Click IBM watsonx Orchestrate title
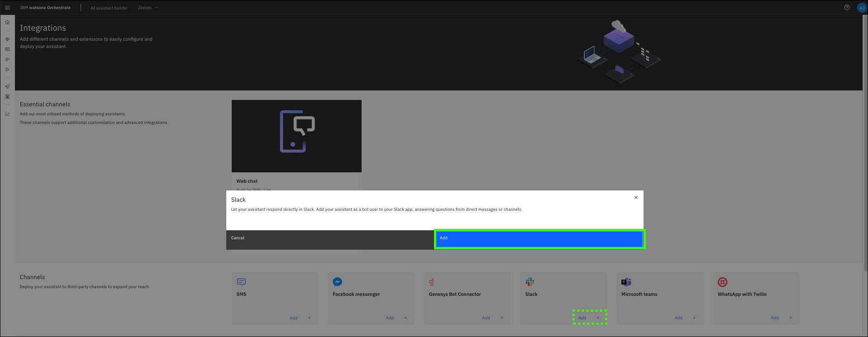 pos(45,8)
